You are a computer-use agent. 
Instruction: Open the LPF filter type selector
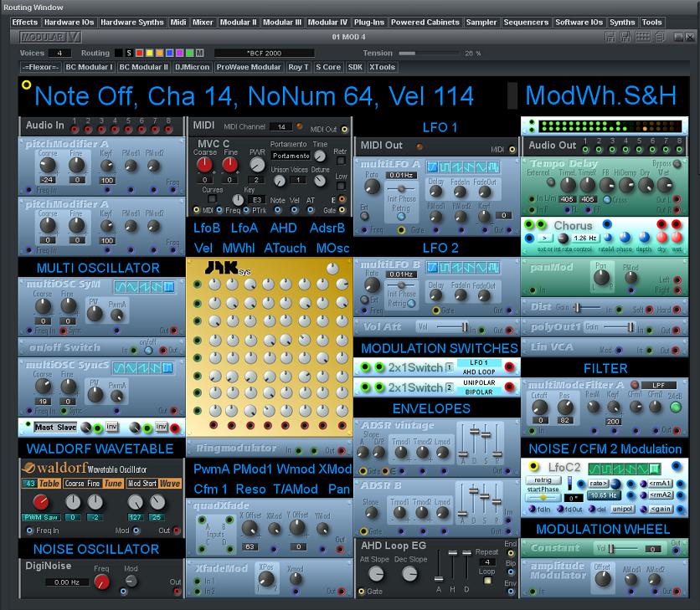pos(659,385)
